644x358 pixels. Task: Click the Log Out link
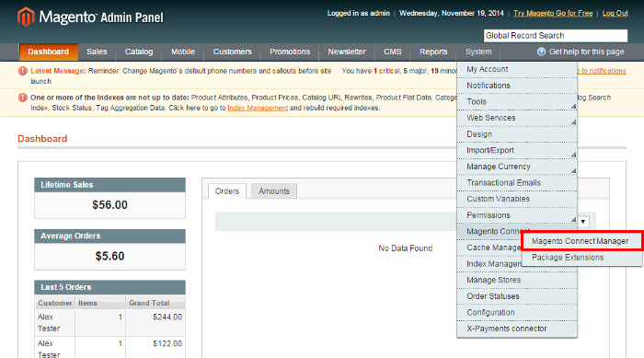pyautogui.click(x=615, y=13)
